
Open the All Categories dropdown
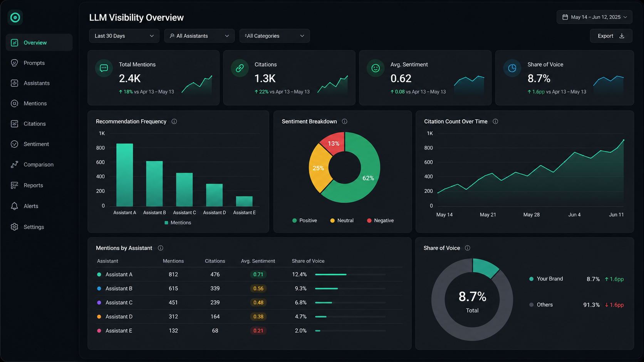click(x=275, y=36)
